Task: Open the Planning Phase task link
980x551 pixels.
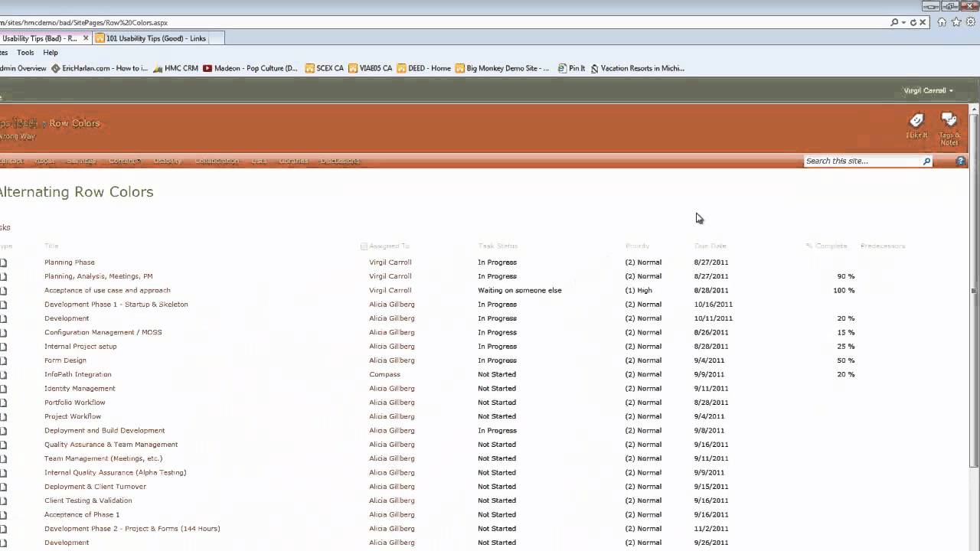Action: click(70, 262)
